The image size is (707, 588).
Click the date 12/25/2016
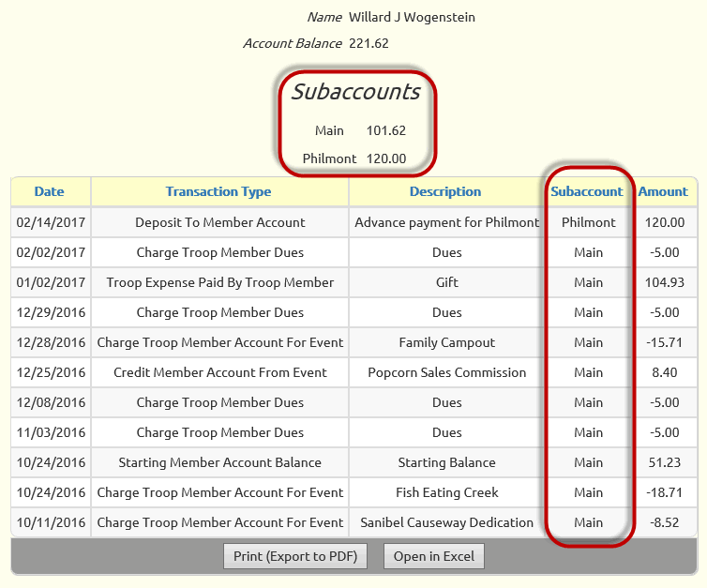point(51,372)
